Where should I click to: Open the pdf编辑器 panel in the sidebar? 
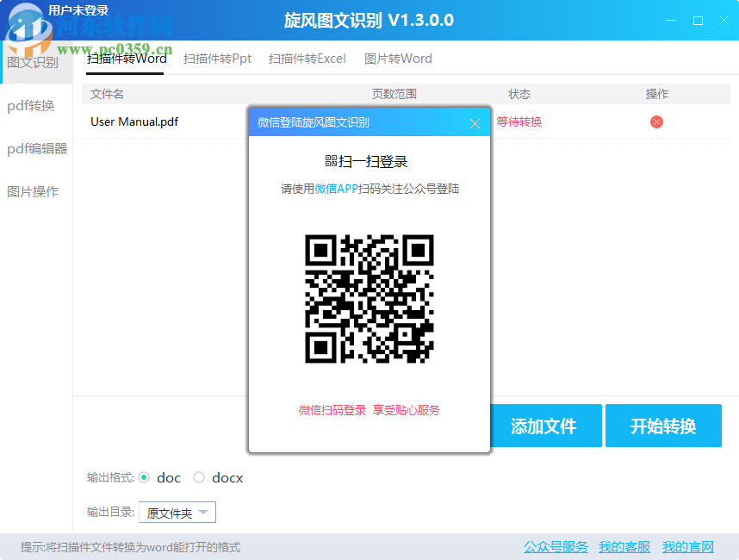pos(34,148)
